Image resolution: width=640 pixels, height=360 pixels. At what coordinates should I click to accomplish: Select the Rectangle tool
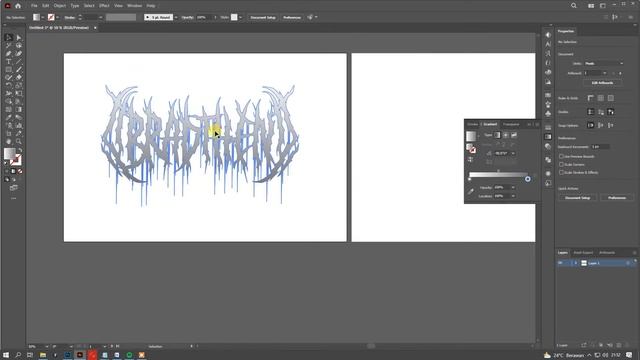pos(9,69)
